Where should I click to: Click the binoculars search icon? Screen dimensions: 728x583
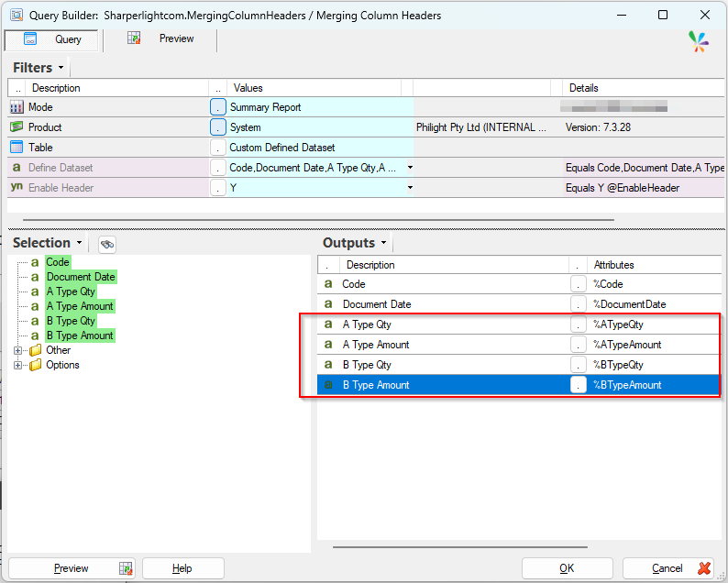107,244
